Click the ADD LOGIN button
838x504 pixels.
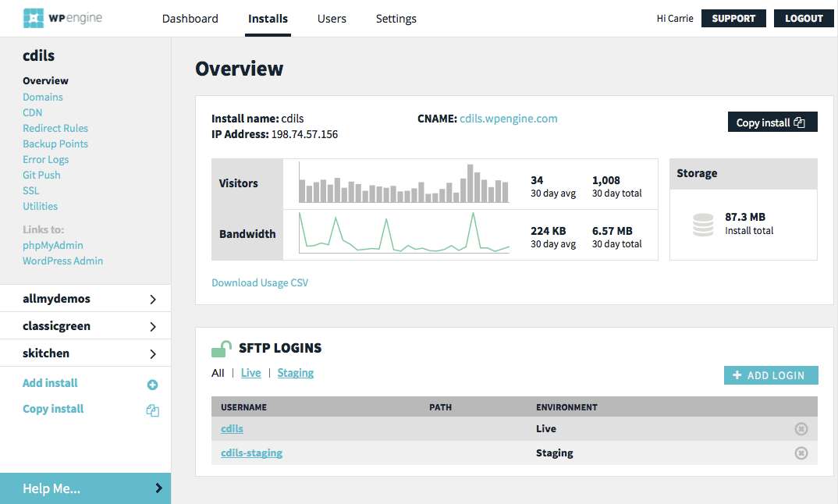[x=771, y=375]
